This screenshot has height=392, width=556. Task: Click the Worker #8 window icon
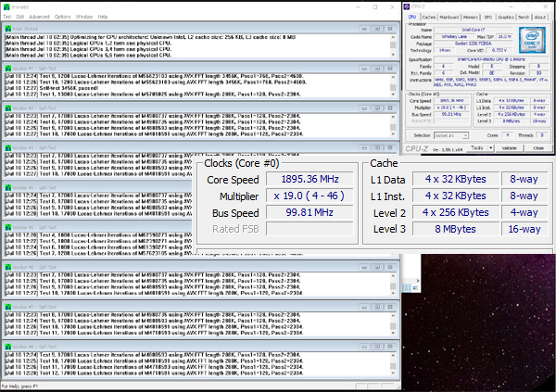pos(8,347)
